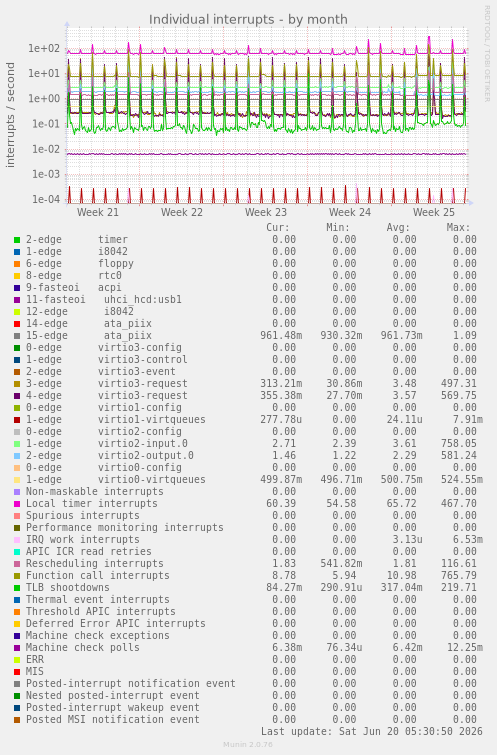Click the pink Rescheduling interrupts swatch
497x755 pixels.
pyautogui.click(x=17, y=564)
